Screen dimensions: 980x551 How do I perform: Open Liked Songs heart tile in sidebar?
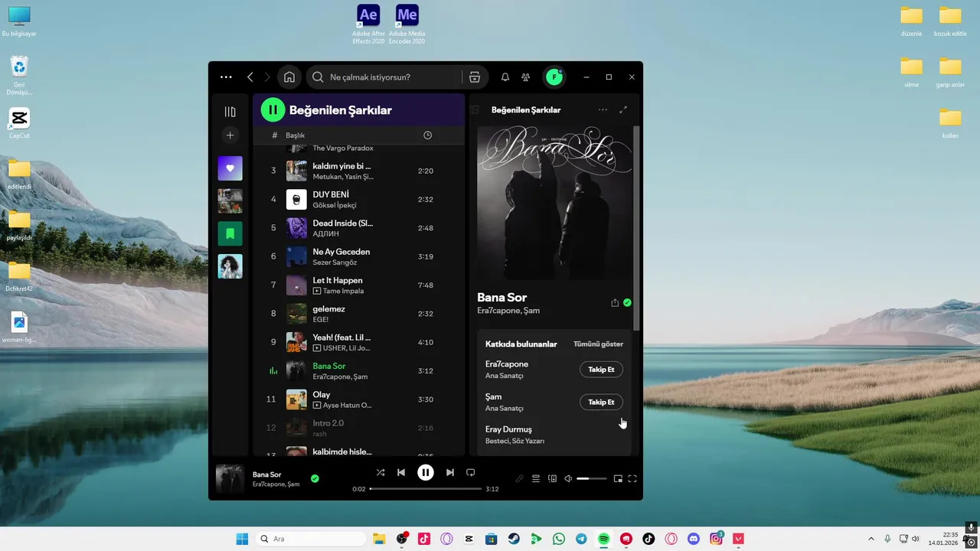(x=230, y=168)
